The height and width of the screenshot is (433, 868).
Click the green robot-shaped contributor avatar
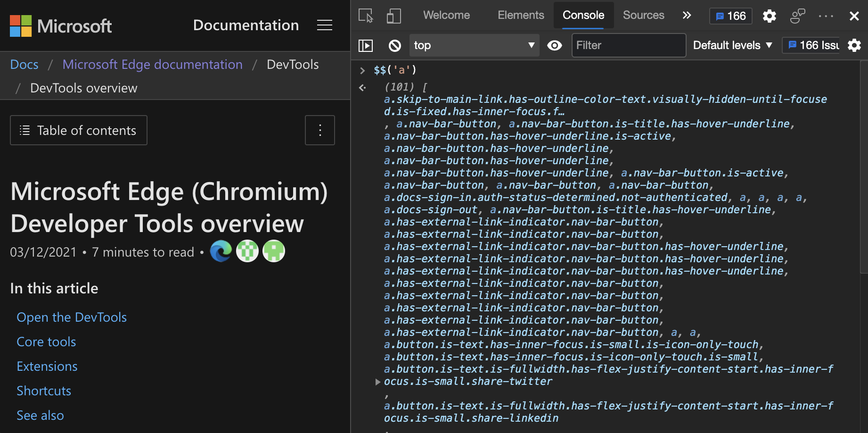coord(274,251)
